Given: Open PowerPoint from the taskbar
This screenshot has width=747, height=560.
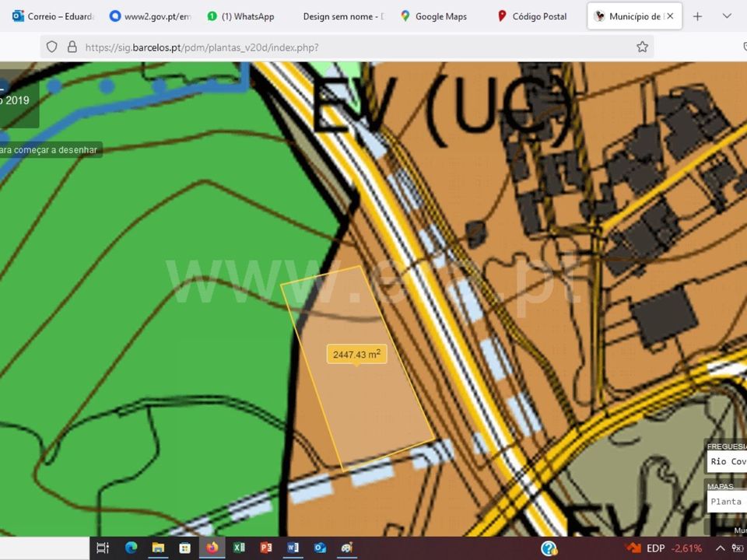Looking at the screenshot, I should coord(266,548).
